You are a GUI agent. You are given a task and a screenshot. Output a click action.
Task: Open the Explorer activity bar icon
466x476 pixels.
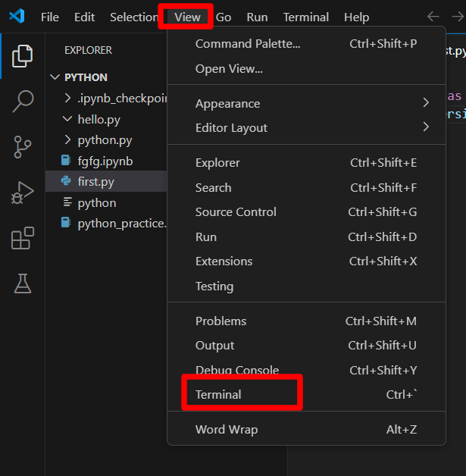click(x=23, y=56)
